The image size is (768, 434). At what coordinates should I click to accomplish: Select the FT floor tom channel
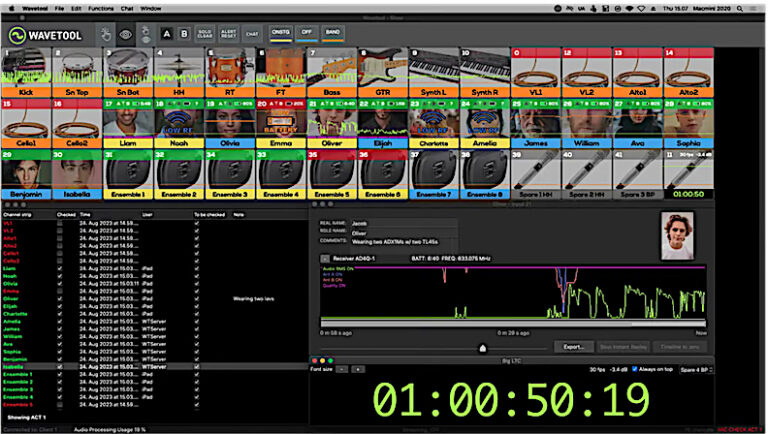[x=281, y=72]
